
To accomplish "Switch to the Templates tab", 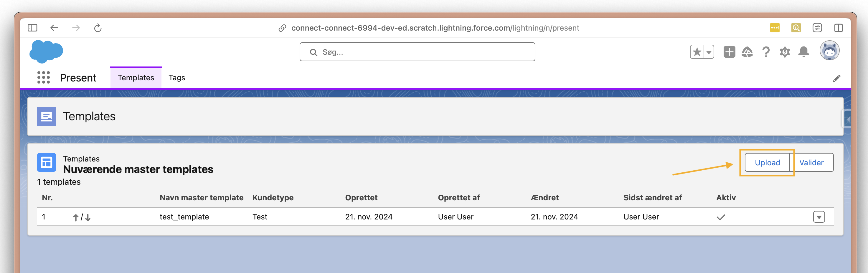I will [x=136, y=77].
